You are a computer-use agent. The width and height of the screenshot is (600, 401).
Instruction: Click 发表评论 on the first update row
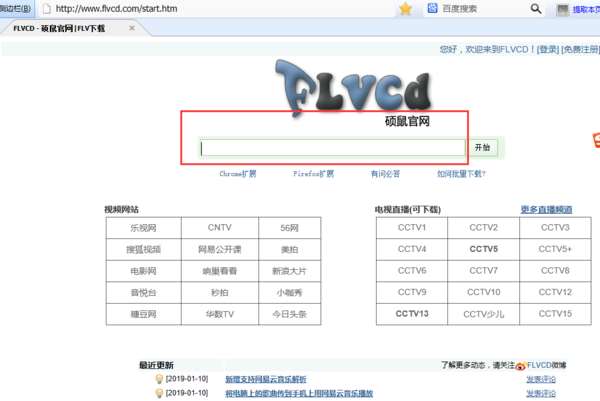pos(541,379)
